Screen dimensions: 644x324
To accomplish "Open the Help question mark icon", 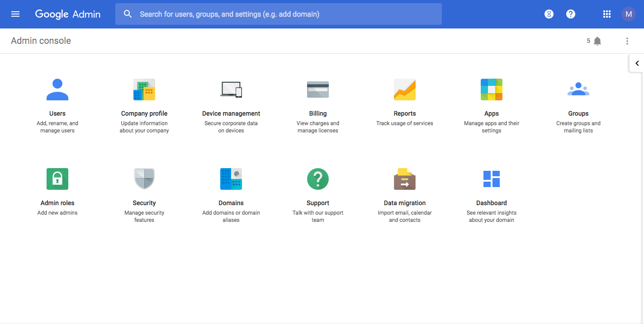I will coord(571,14).
